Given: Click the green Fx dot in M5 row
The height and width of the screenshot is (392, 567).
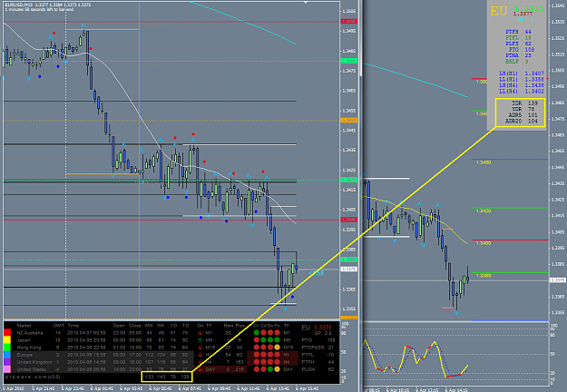Looking at the screenshot, I should [x=277, y=340].
